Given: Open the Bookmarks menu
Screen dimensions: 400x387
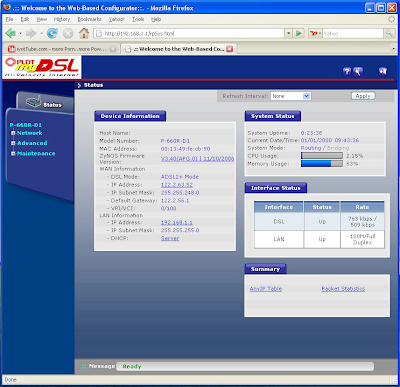Looking at the screenshot, I should tap(89, 19).
